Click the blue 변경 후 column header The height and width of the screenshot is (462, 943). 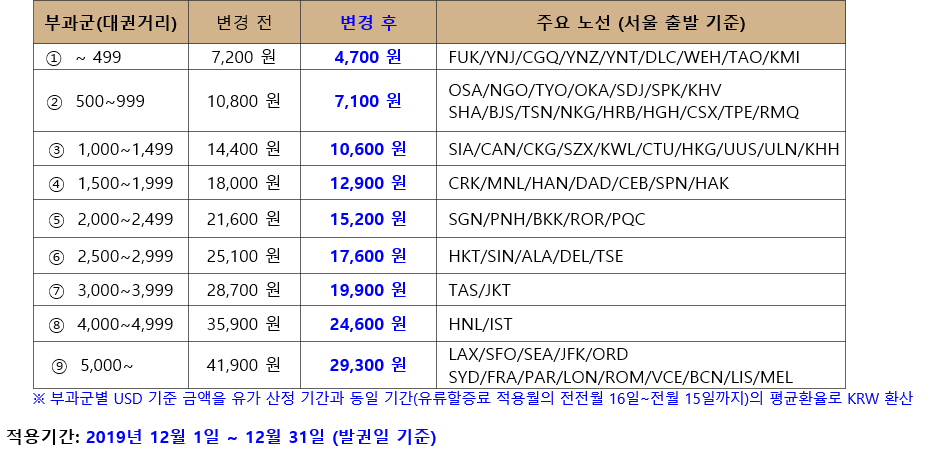[x=368, y=22]
